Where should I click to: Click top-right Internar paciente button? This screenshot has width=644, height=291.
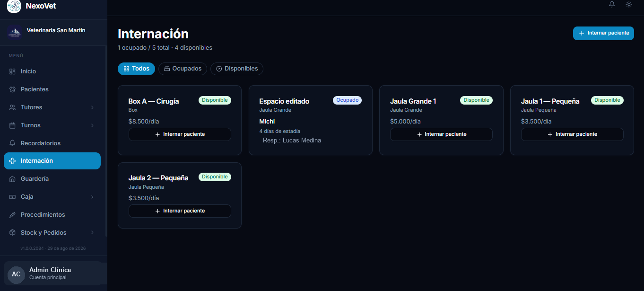(x=603, y=33)
